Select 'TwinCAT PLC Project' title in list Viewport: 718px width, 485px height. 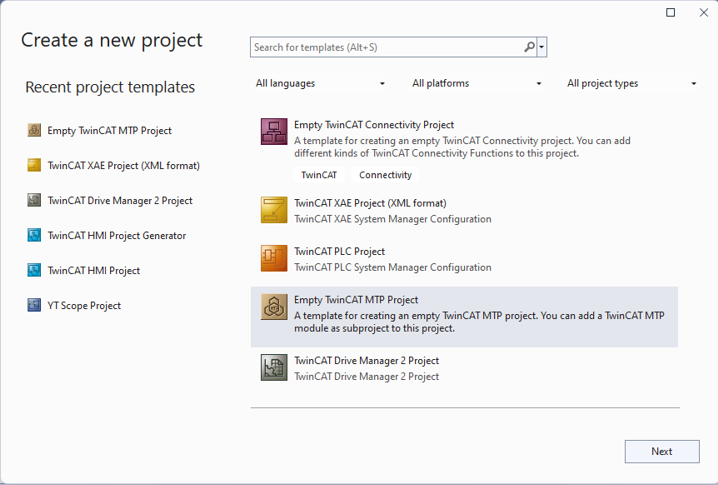point(339,251)
